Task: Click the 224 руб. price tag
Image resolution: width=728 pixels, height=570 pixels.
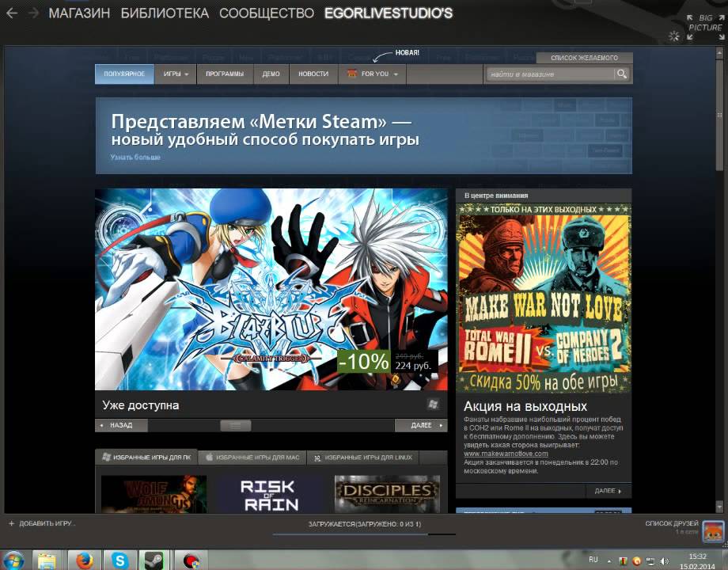Action: [413, 366]
